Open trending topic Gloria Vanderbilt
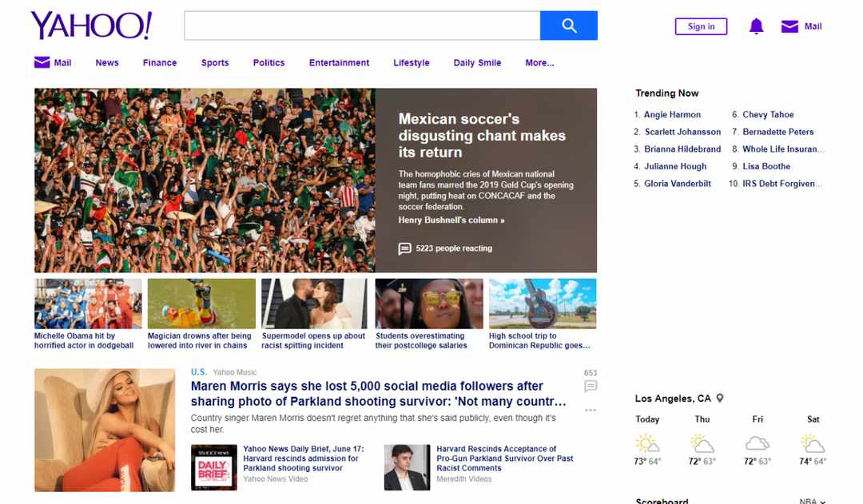This screenshot has width=863, height=504. pos(678,184)
